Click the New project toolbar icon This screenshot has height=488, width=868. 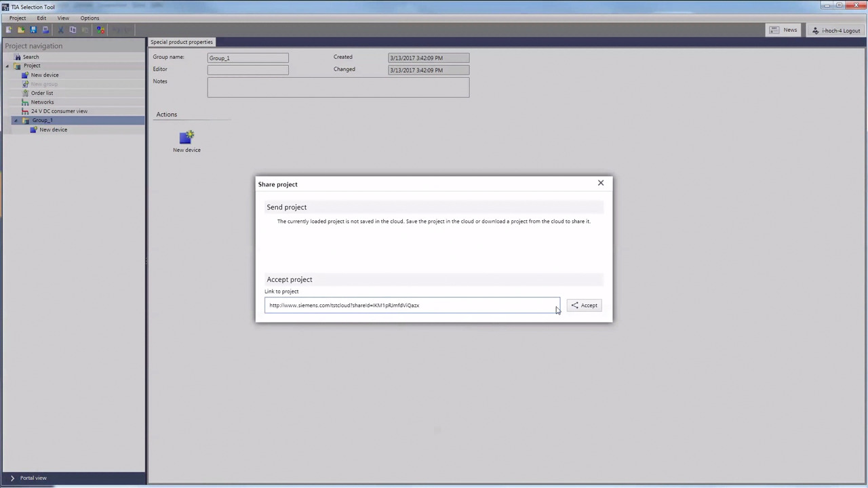pyautogui.click(x=8, y=30)
